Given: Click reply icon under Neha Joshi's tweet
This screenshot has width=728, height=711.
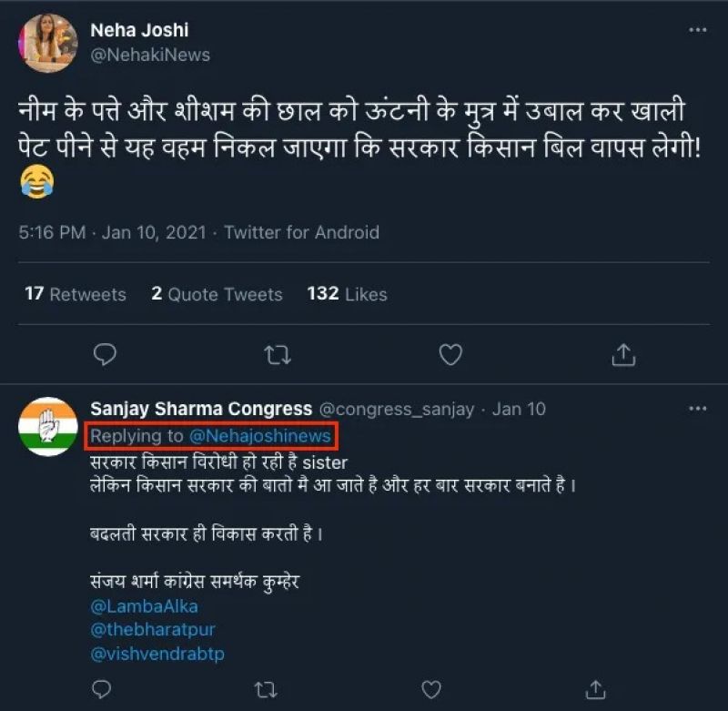Looking at the screenshot, I should pos(106,354).
